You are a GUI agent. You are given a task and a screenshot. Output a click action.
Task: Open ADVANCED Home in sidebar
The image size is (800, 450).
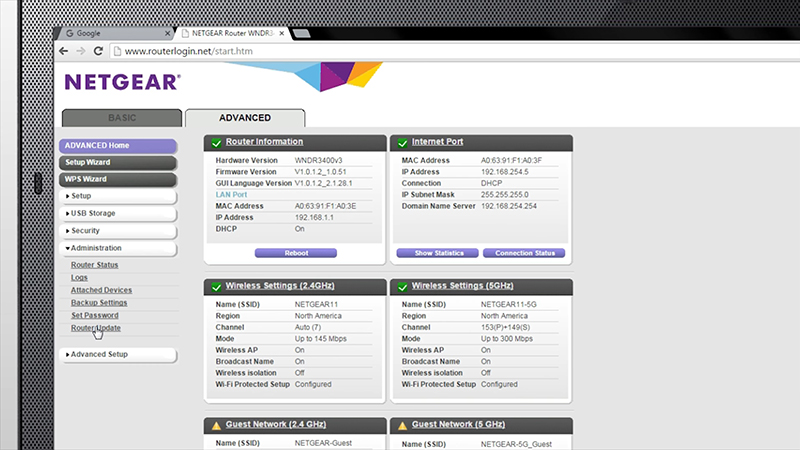118,145
